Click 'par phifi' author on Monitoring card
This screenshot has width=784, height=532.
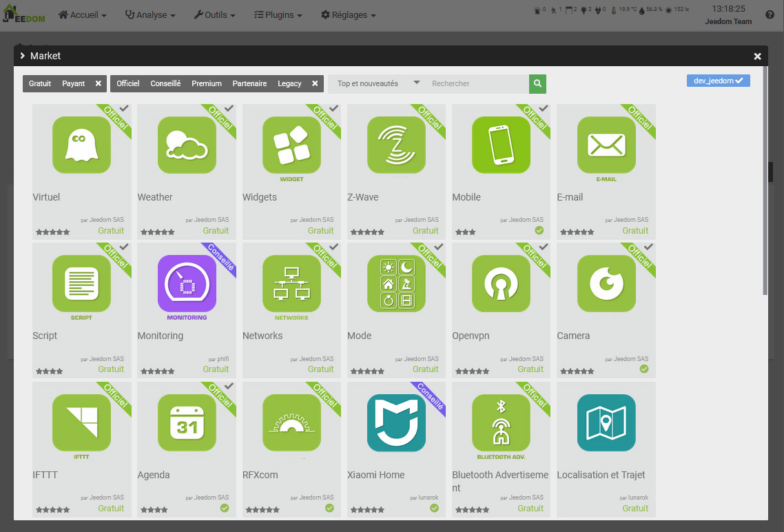click(218, 359)
